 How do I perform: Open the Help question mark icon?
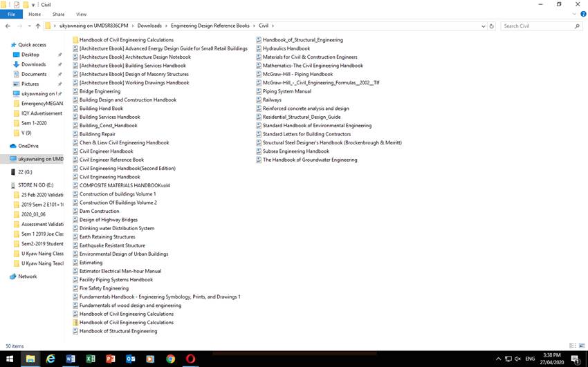coord(583,15)
